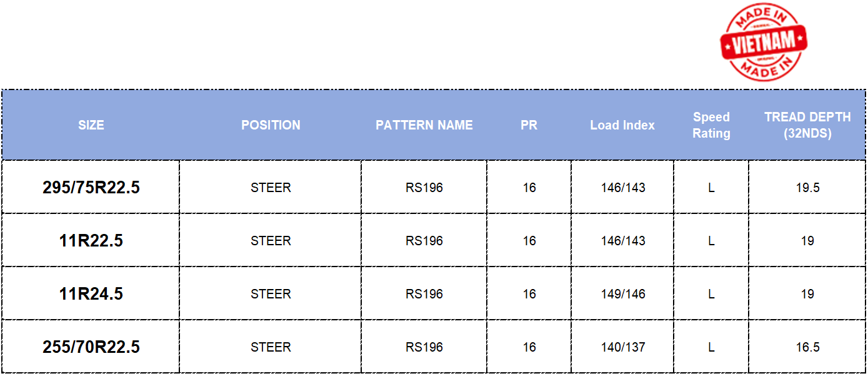
Task: Select the 11R24.5 size cell
Action: pyautogui.click(x=91, y=294)
